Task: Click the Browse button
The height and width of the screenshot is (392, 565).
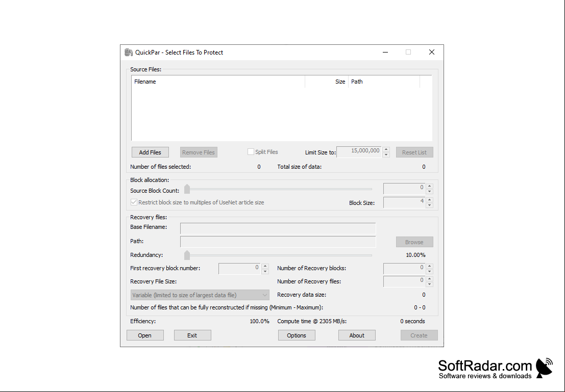Action: click(414, 242)
